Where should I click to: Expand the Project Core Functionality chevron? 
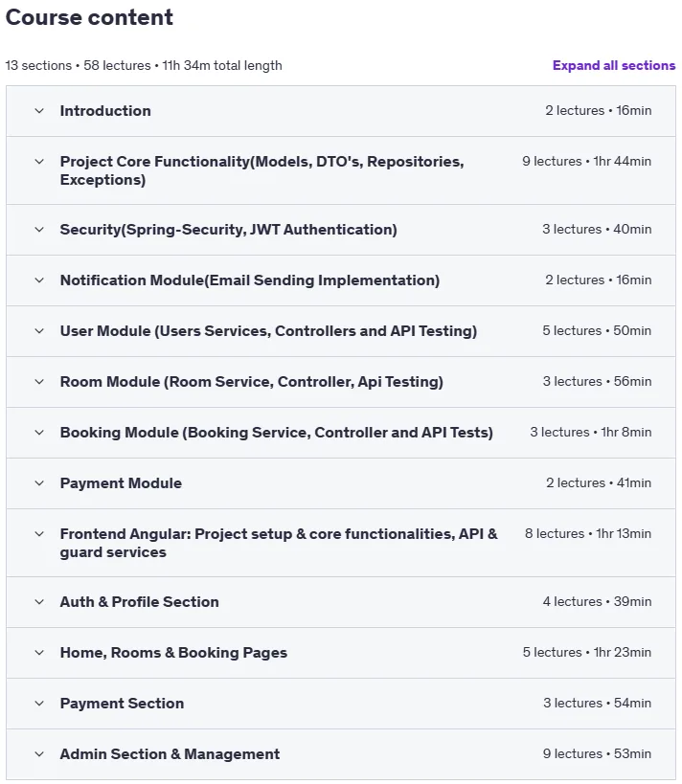click(39, 162)
